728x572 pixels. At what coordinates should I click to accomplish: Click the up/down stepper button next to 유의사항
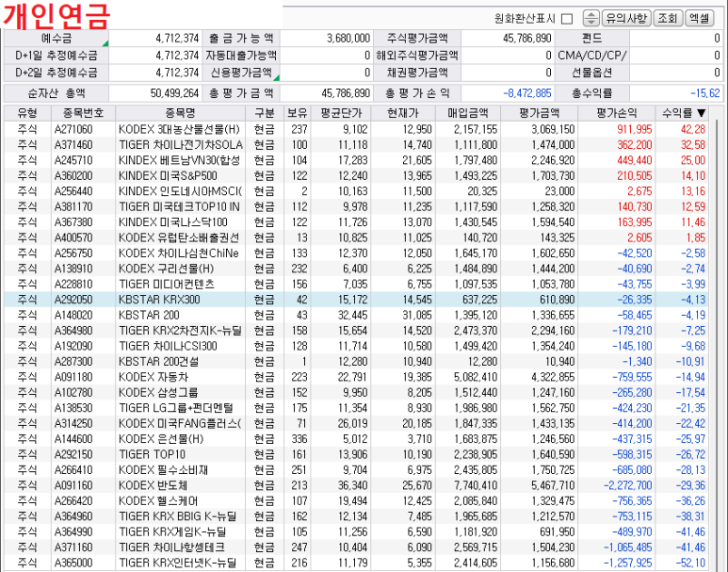[x=590, y=19]
